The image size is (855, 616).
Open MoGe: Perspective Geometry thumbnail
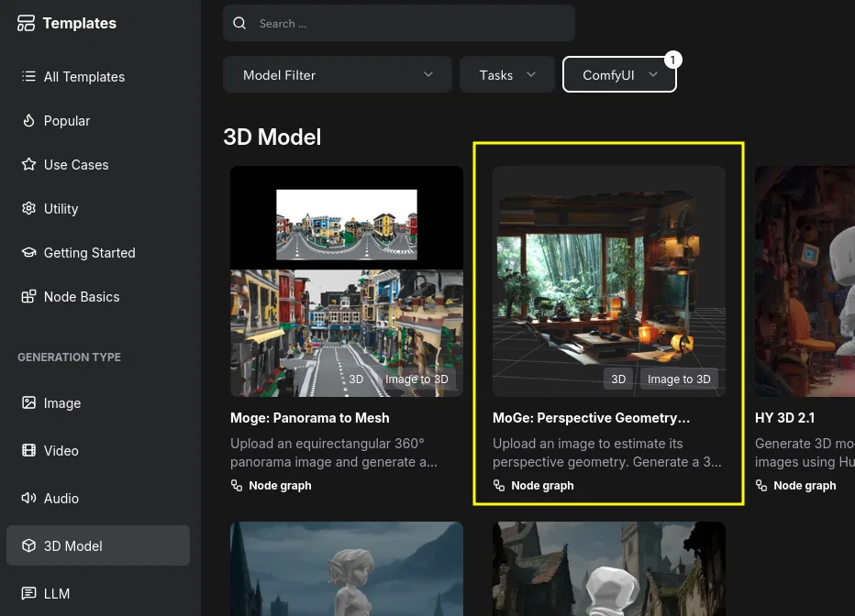(x=609, y=281)
